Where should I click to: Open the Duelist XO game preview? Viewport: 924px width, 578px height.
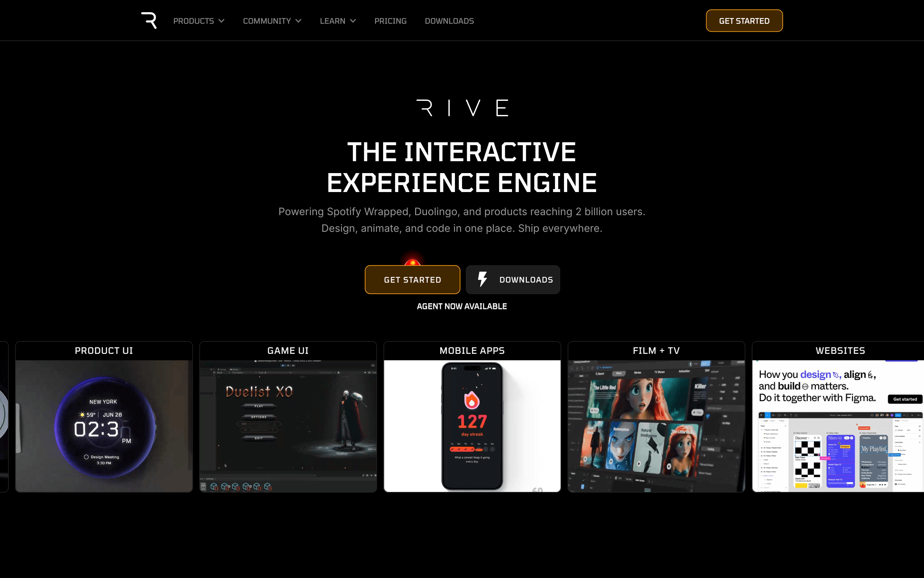[x=288, y=426]
